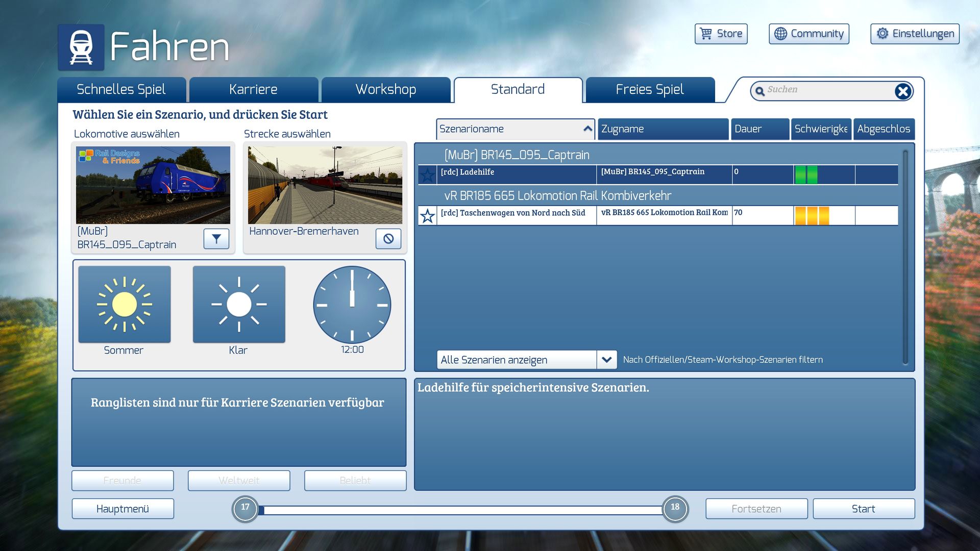Open the Store cart button
The height and width of the screenshot is (551, 980).
721,34
